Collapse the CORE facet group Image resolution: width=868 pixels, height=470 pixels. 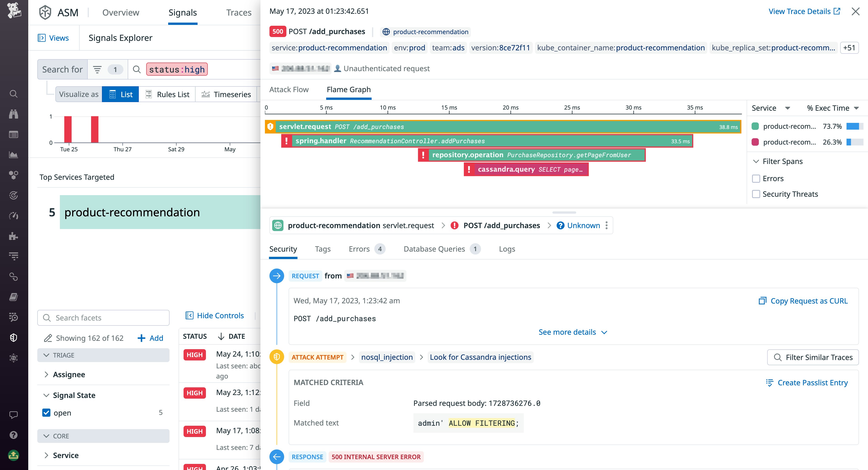click(103, 436)
